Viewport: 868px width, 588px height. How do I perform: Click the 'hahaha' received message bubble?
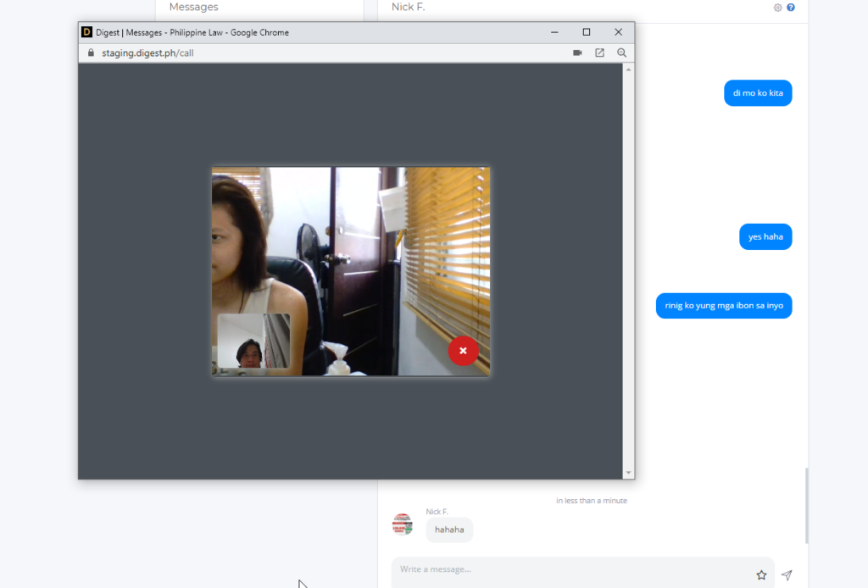449,530
